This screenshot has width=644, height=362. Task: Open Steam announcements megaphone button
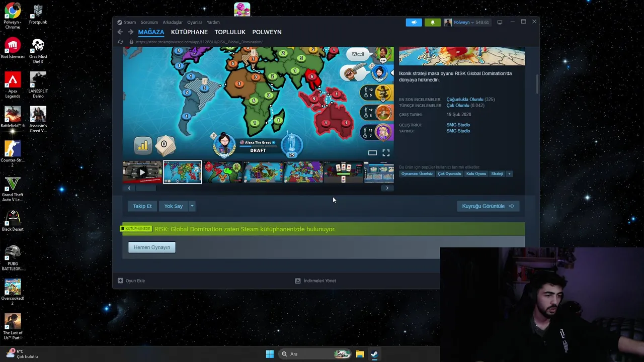pos(414,22)
